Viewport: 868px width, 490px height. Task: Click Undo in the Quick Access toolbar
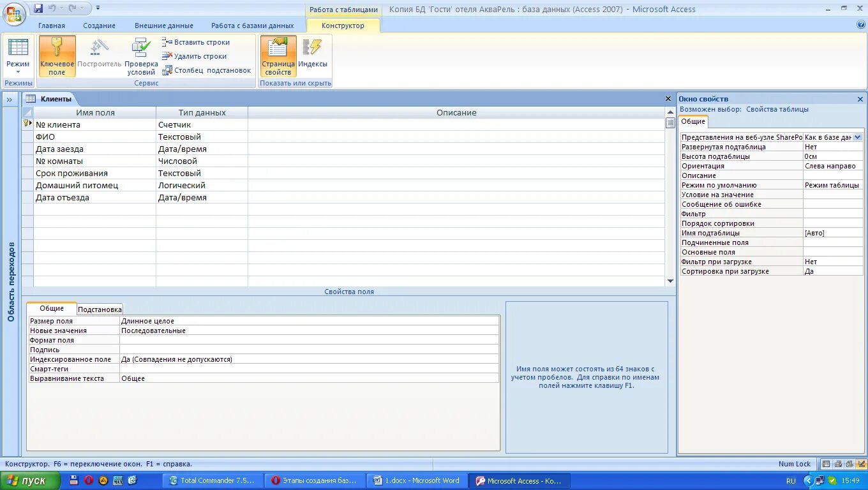(x=53, y=8)
